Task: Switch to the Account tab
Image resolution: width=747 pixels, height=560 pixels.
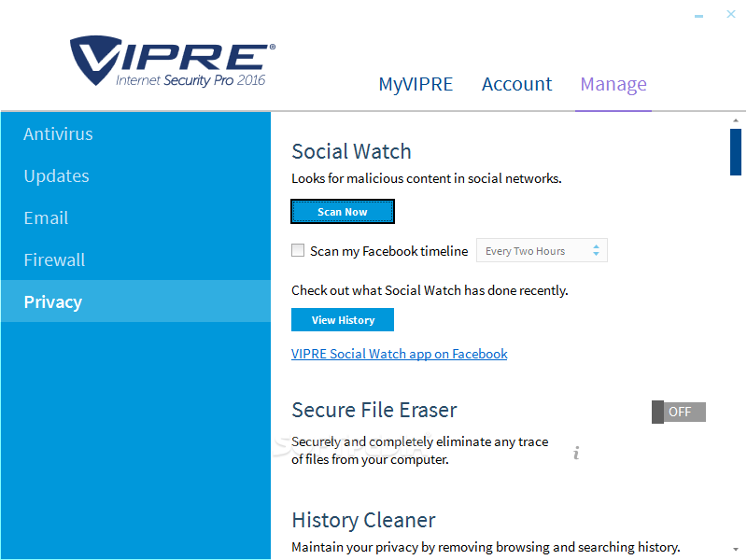Action: (x=516, y=84)
